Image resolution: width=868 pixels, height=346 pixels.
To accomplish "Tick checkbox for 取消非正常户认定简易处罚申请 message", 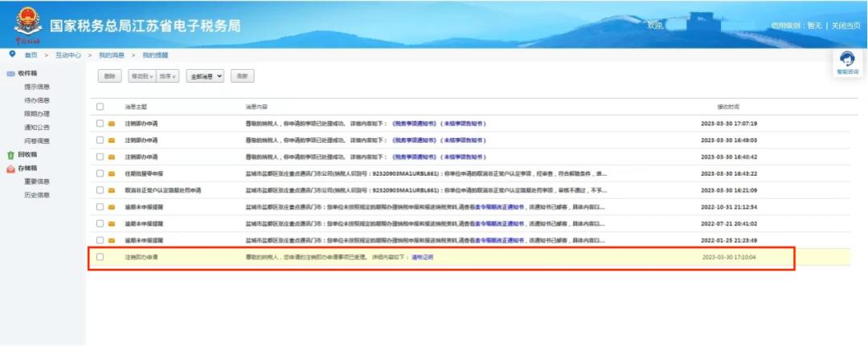I will 100,189.
